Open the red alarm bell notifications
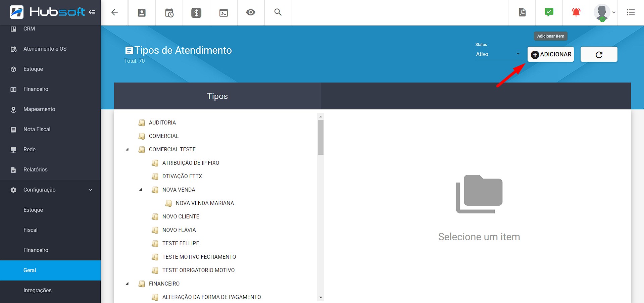This screenshot has width=644, height=303. click(x=576, y=12)
